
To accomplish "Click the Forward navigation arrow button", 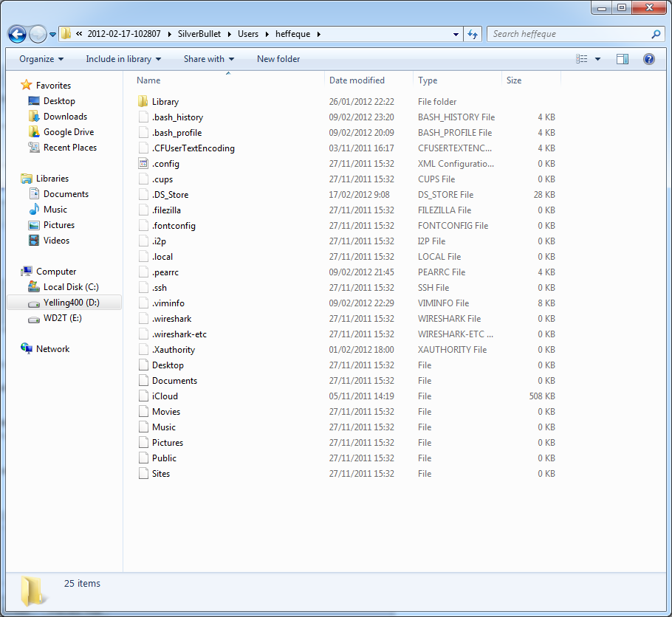I will (38, 34).
